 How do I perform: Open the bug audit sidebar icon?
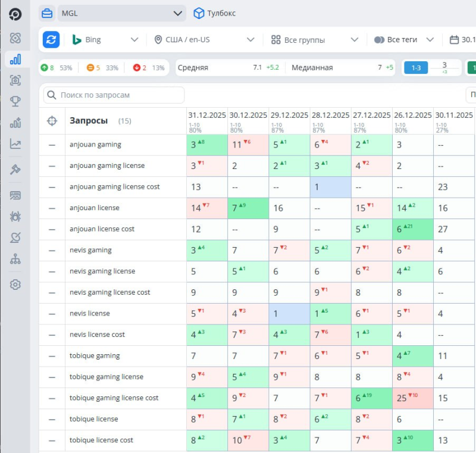click(x=15, y=217)
